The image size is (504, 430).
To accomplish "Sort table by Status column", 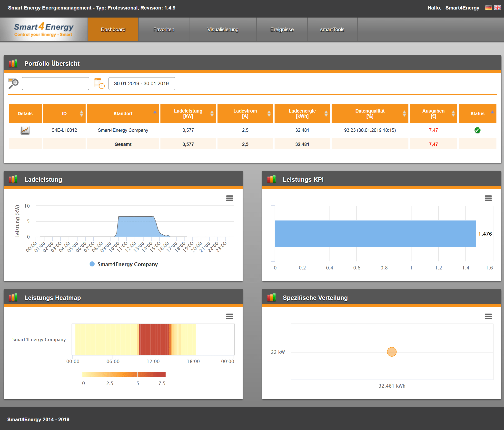I will coord(477,114).
